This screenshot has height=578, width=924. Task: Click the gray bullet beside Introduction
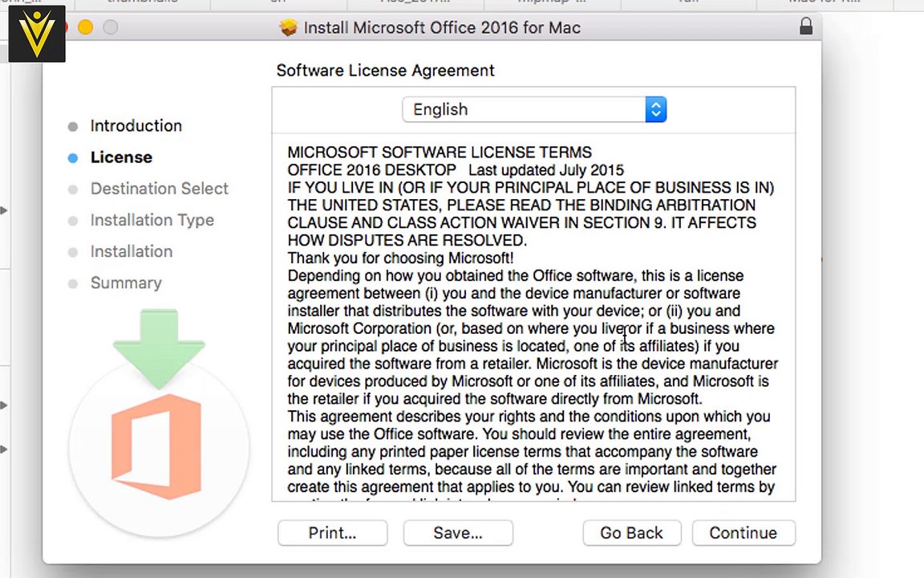(72, 127)
